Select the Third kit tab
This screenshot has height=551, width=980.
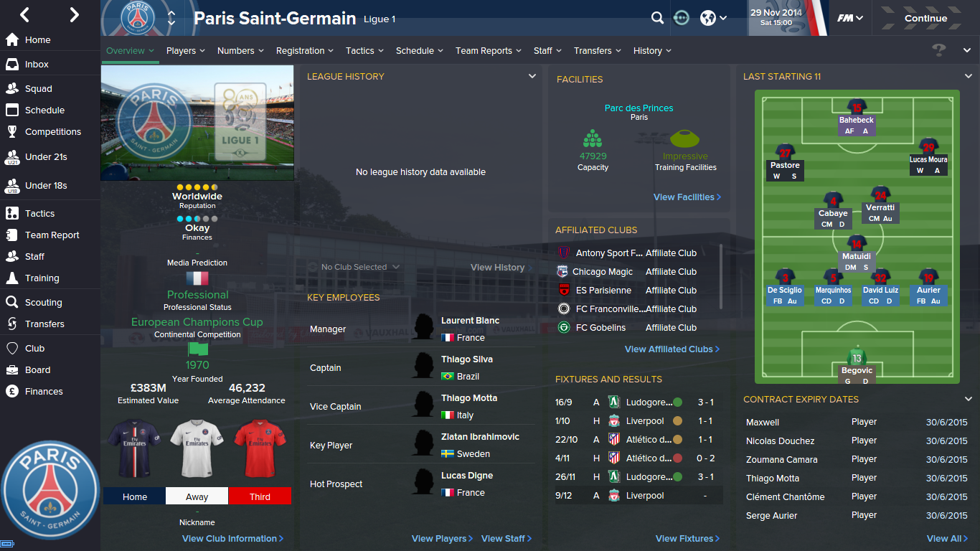(x=260, y=496)
